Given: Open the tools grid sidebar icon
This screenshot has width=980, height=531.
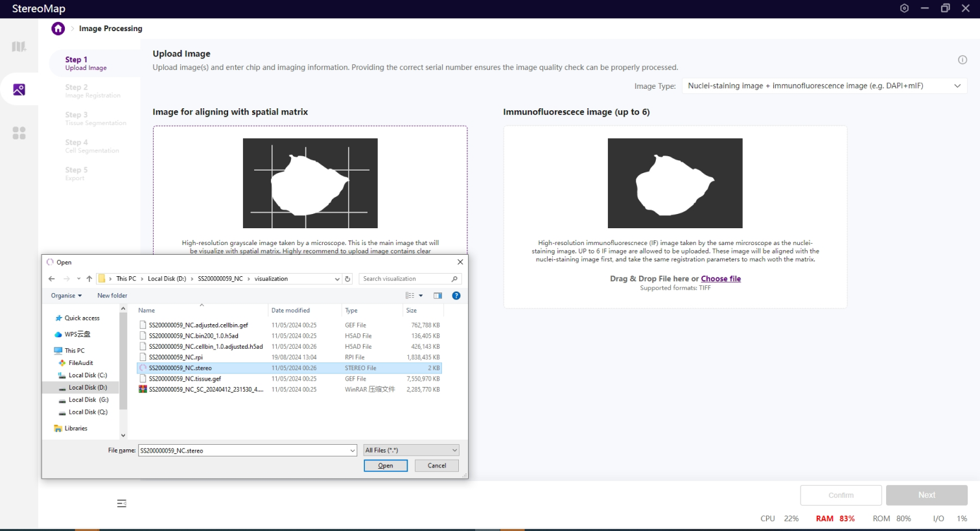Looking at the screenshot, I should (x=19, y=133).
